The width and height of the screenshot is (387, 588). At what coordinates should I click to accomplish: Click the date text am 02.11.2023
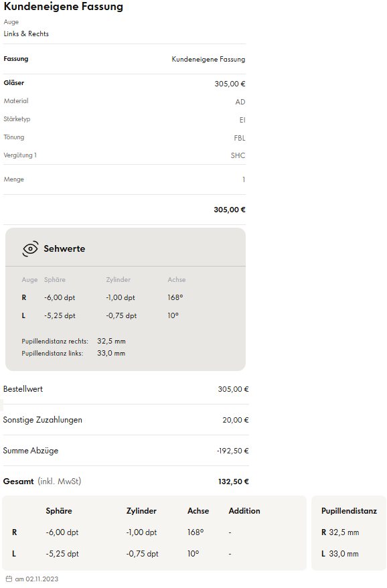click(37, 579)
